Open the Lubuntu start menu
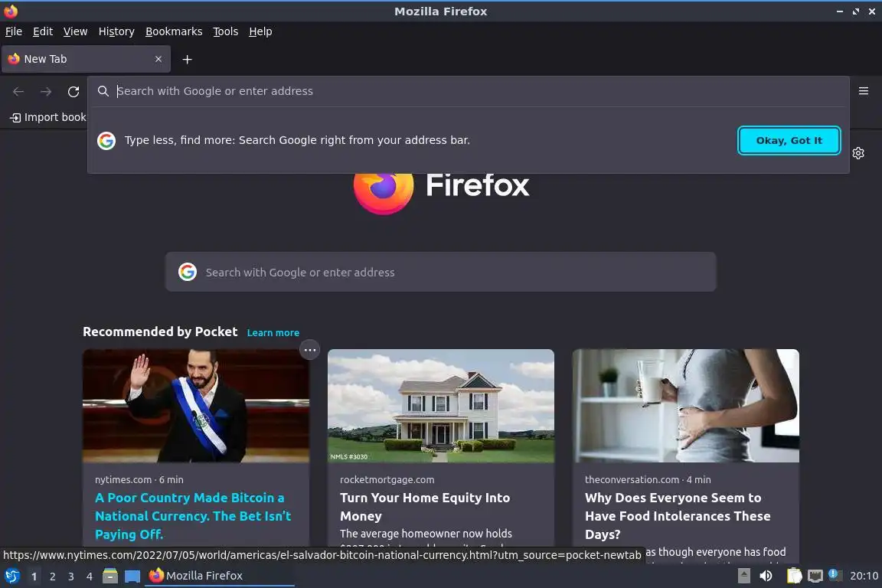The image size is (882, 588). [11, 576]
